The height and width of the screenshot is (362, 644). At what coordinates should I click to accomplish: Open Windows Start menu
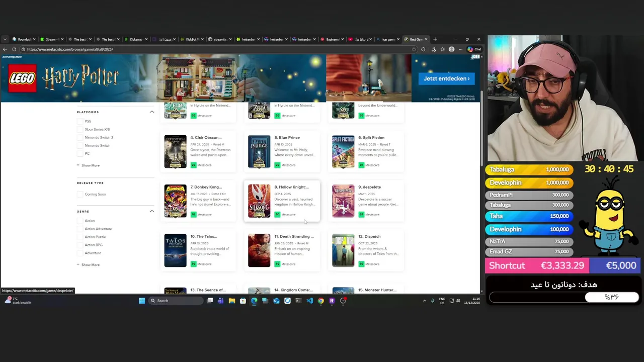(x=142, y=301)
